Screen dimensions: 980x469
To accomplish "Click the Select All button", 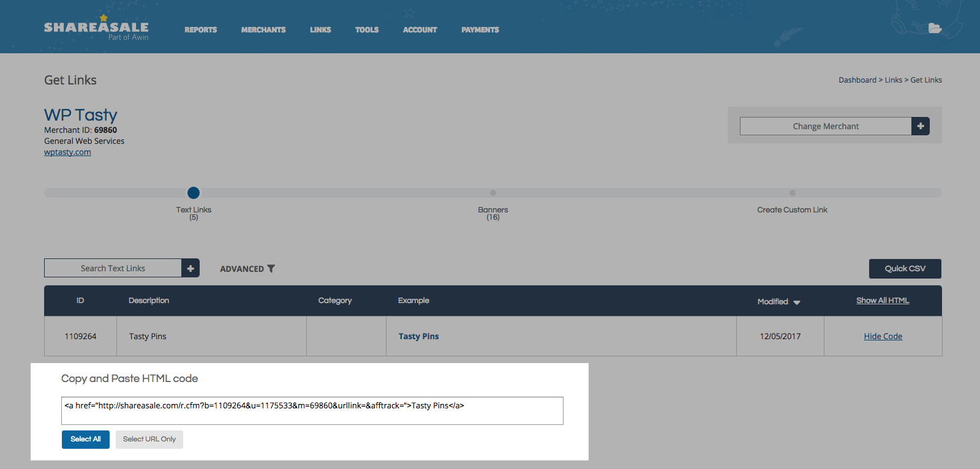I will coord(86,440).
